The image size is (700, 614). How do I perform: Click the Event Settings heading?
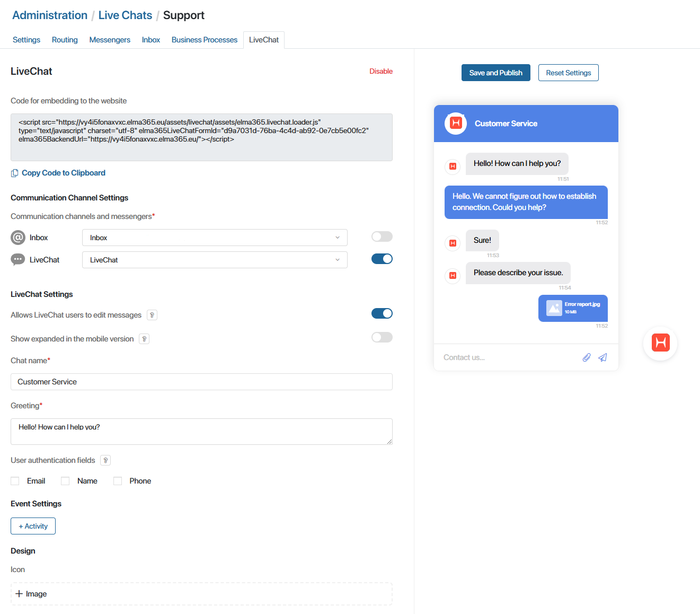pos(36,504)
